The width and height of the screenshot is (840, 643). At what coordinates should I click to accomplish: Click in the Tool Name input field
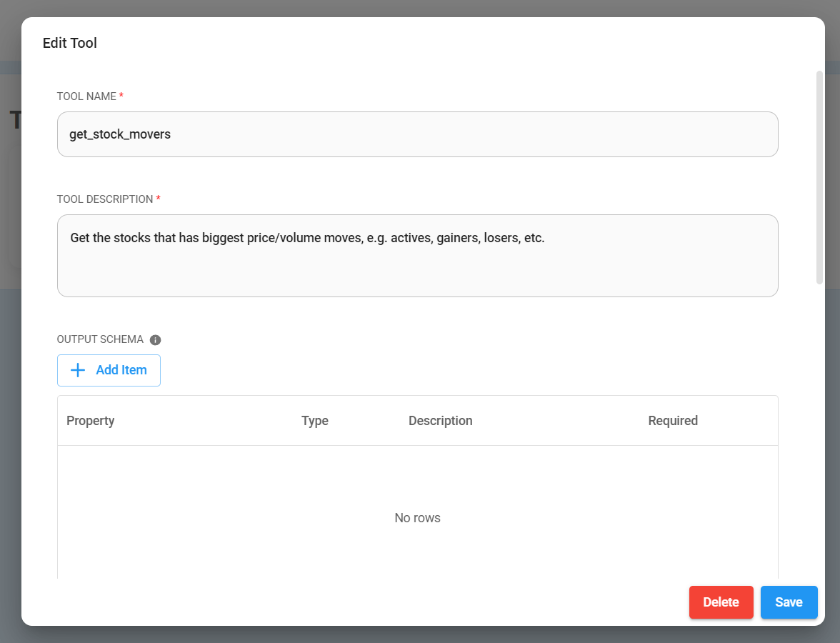(x=417, y=134)
